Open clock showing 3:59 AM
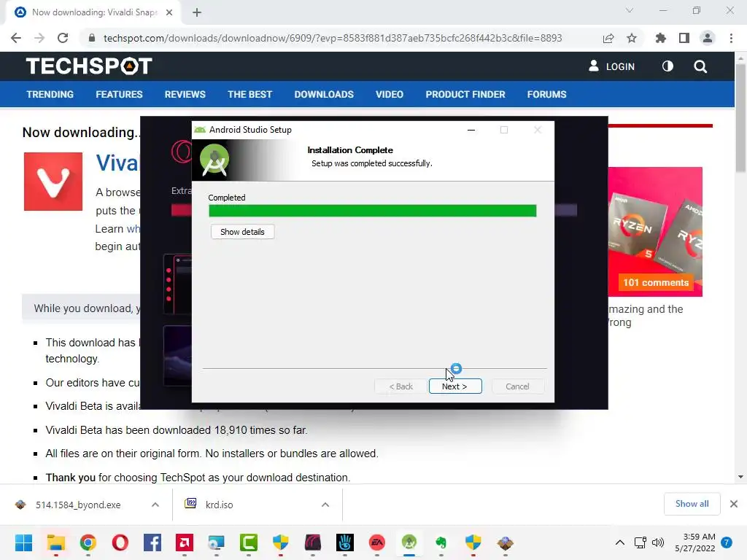The width and height of the screenshot is (747, 560). (x=695, y=542)
